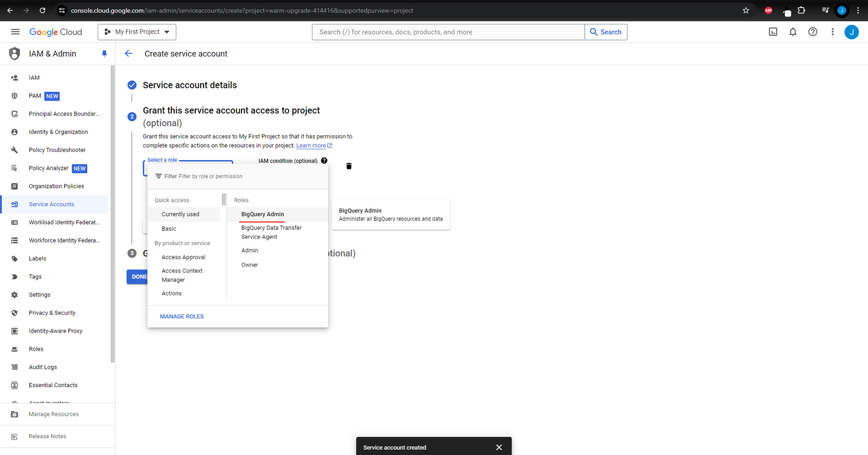Click the filter list icon
The height and width of the screenshot is (455, 868).
tap(158, 176)
